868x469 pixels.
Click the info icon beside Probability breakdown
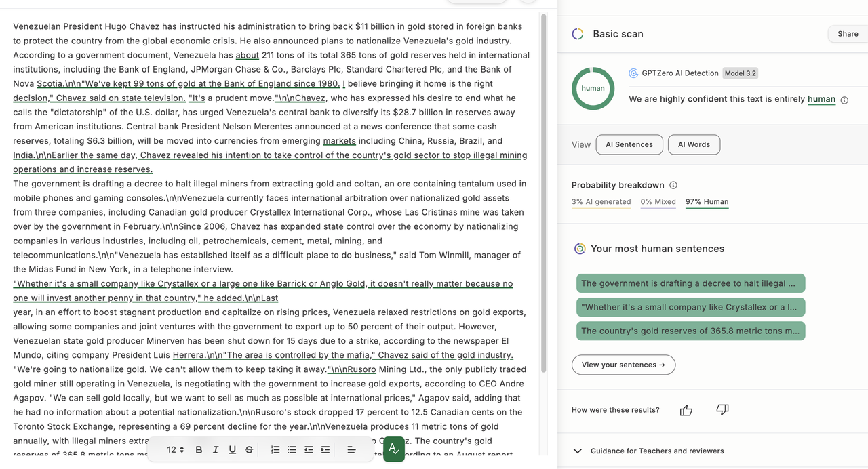[x=673, y=185]
